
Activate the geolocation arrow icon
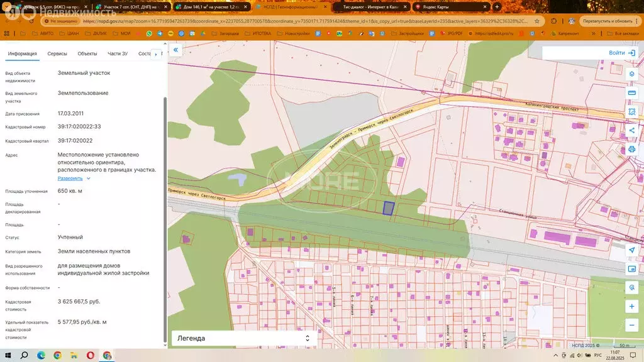coord(631,250)
